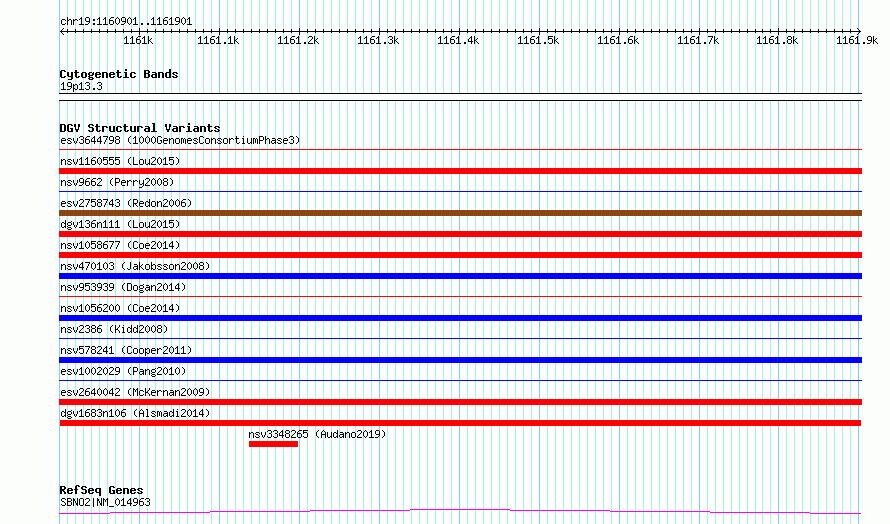Select the nsv1160555 (Lou2015) variant label

point(120,161)
